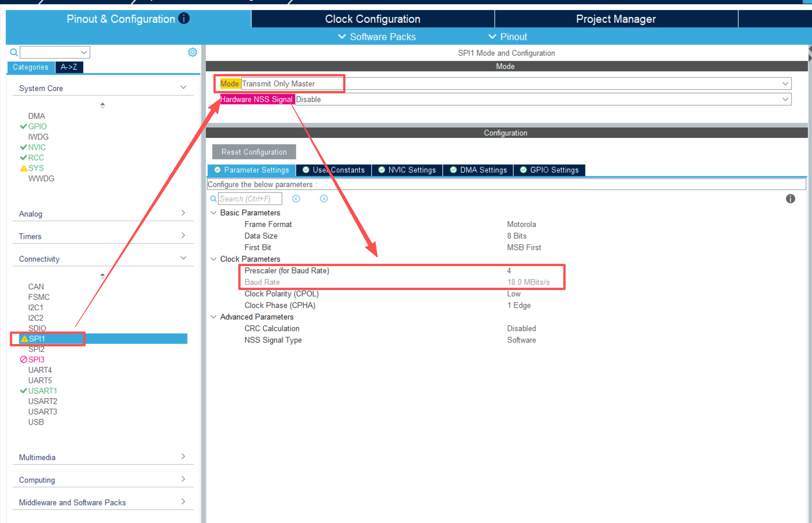
Task: Open the NVIC Settings tab
Action: click(x=407, y=170)
